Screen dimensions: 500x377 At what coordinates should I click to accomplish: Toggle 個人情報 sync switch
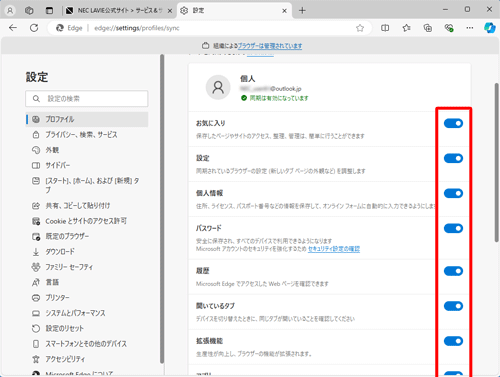tap(453, 193)
